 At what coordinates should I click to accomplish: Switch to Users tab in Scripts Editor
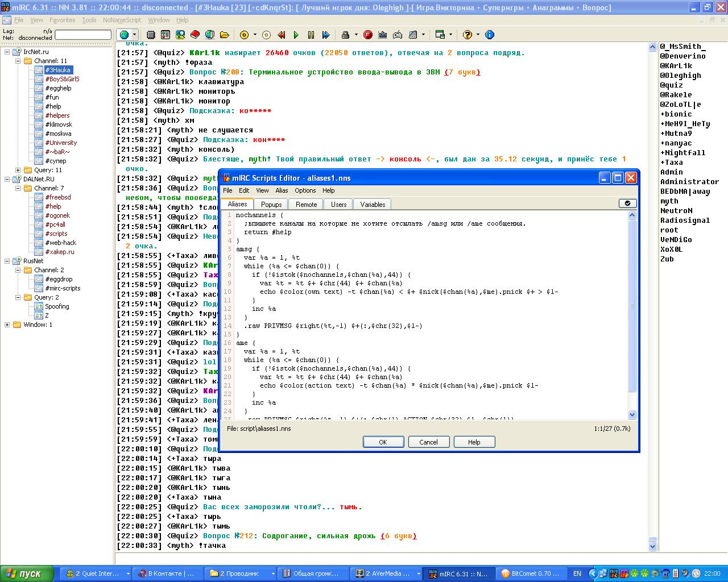[338, 205]
